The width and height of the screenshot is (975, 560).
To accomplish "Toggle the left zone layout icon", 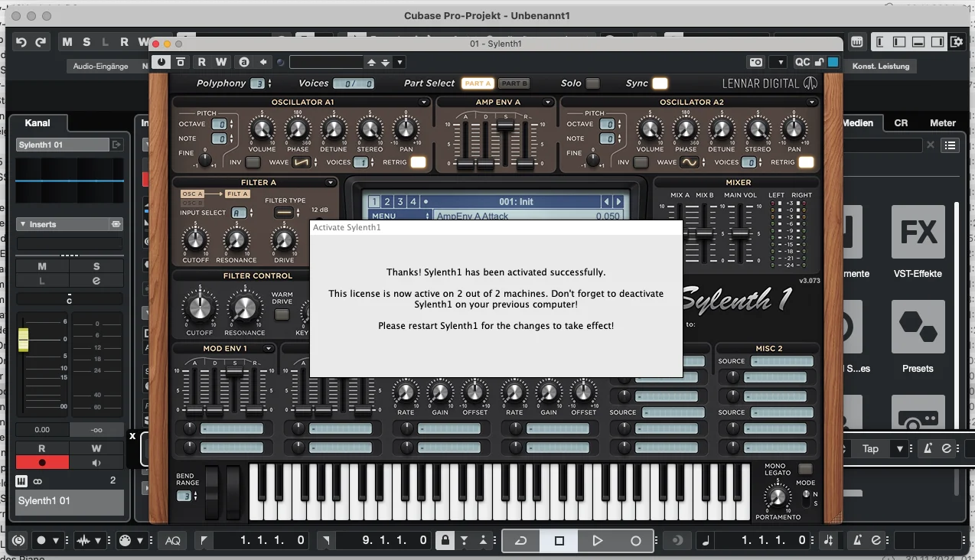I will click(900, 42).
